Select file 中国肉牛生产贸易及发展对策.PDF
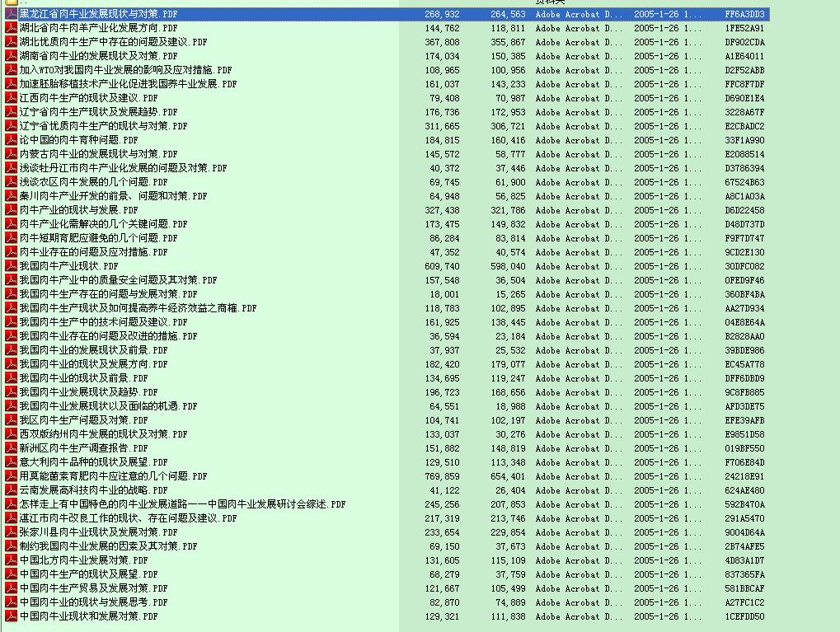Screen dimensions: 840x632 [93, 588]
